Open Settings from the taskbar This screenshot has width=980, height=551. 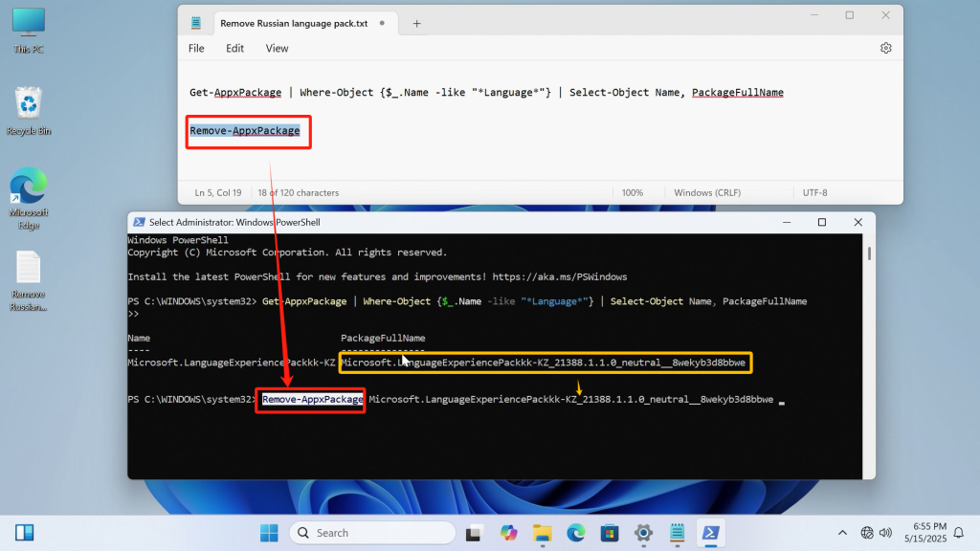(x=643, y=533)
